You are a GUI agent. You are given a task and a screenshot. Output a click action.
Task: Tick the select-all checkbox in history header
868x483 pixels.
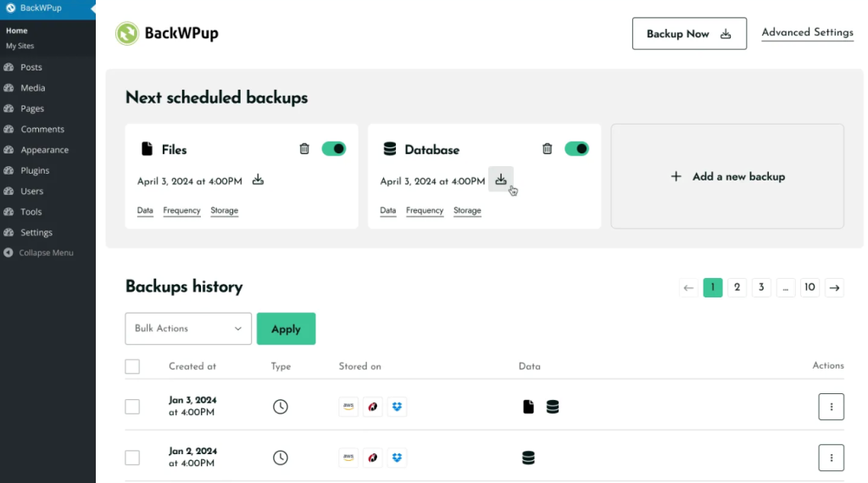[132, 366]
